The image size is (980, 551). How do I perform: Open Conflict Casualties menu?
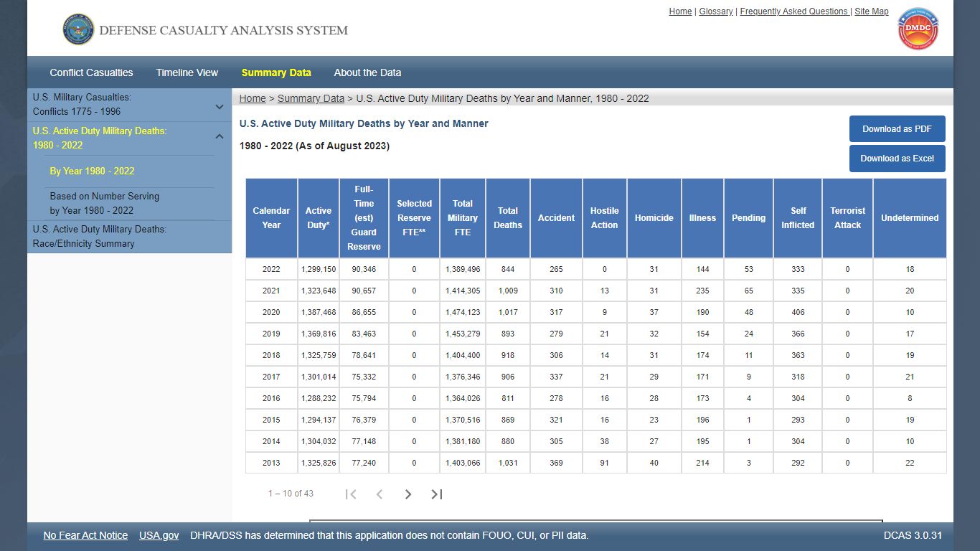[91, 72]
